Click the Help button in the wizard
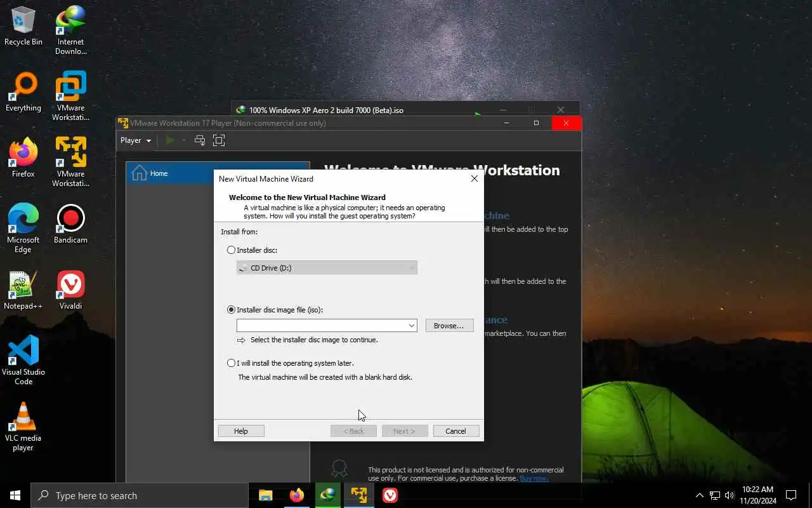Screen dimensions: 812x508 click(x=241, y=431)
